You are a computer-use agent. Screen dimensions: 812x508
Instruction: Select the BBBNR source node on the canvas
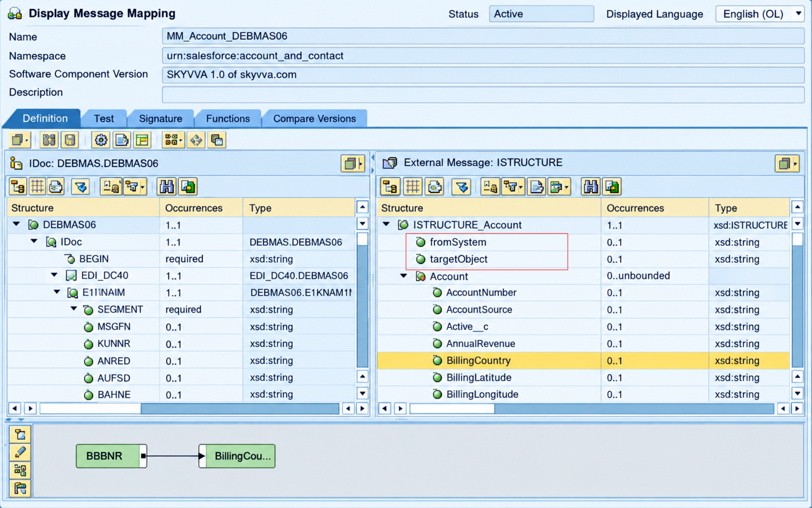(x=111, y=456)
